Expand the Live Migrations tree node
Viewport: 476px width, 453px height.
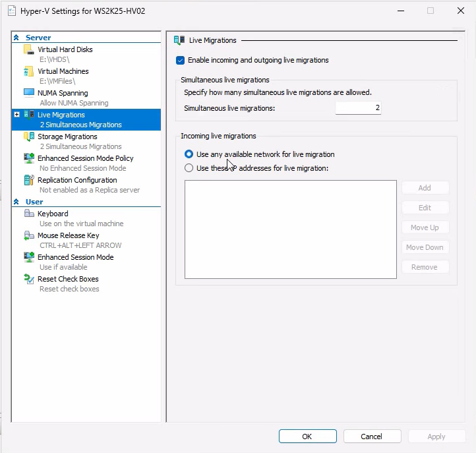click(16, 115)
